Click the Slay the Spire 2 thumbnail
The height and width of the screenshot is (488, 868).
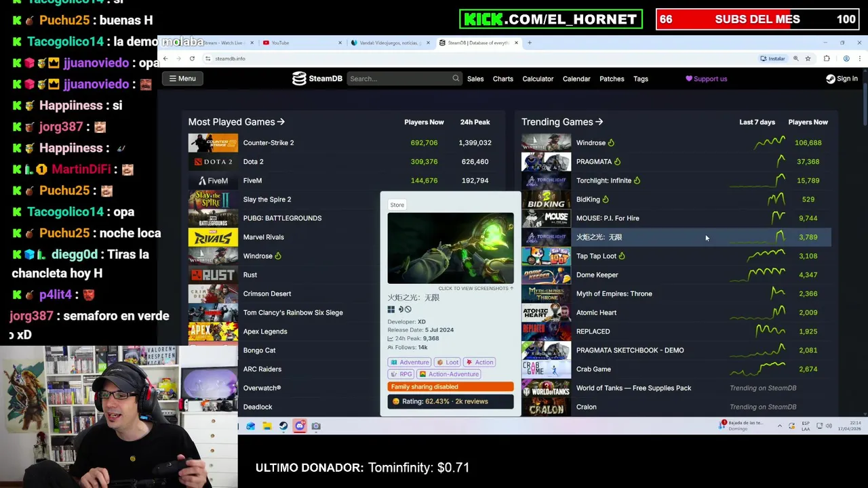213,199
